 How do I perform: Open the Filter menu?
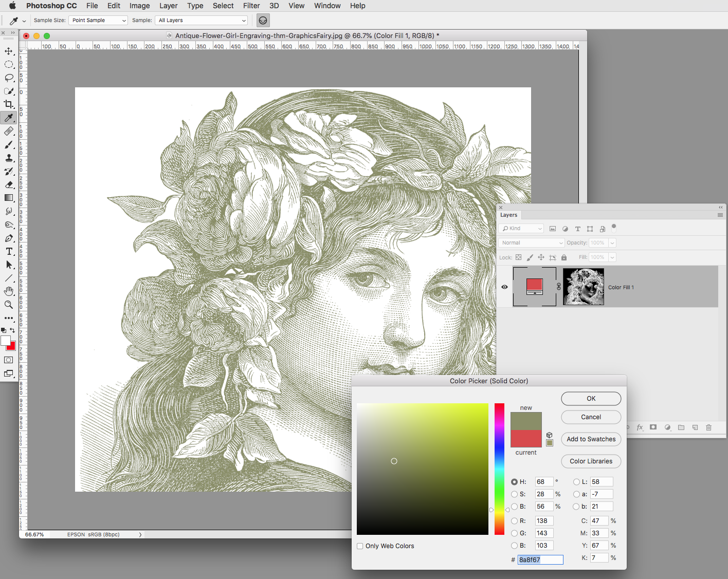click(x=251, y=6)
